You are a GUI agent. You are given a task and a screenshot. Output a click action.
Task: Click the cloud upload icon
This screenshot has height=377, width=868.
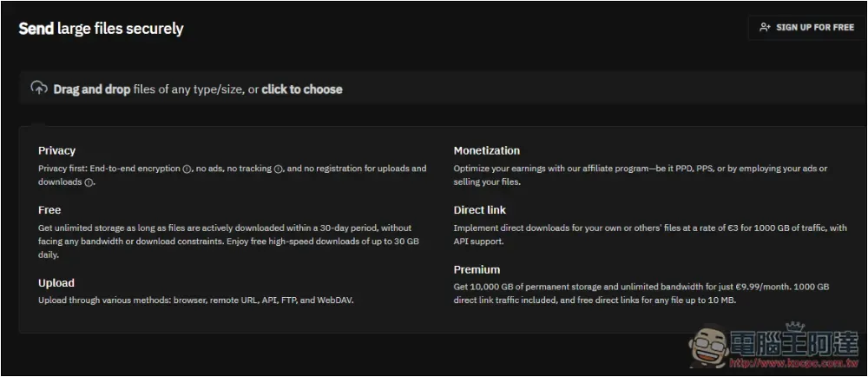point(39,88)
